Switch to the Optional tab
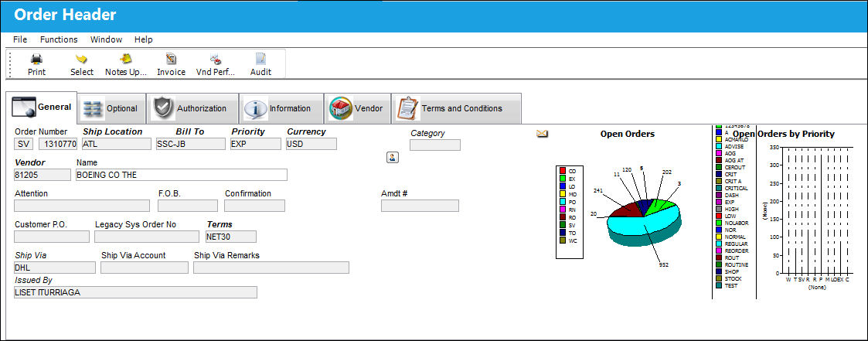Screen dimensions: 868x341 pyautogui.click(x=111, y=108)
